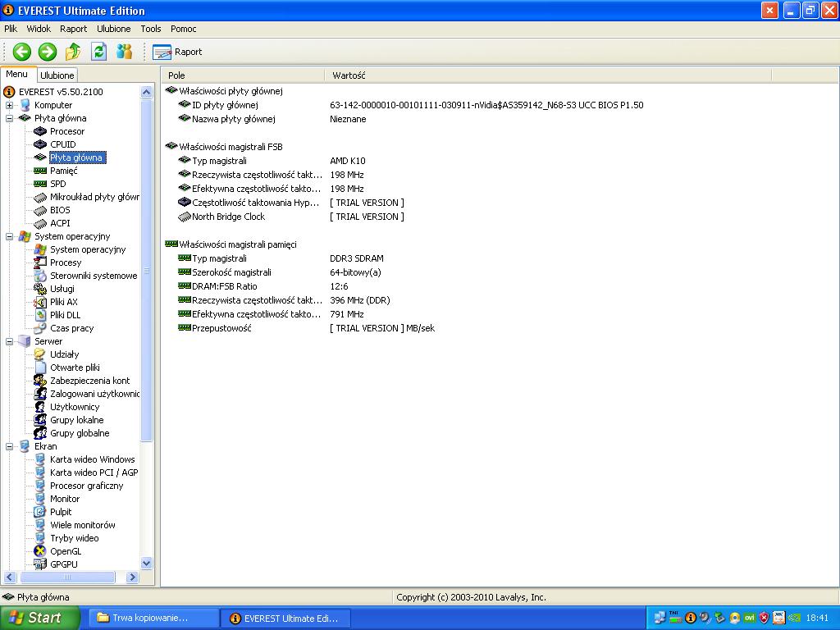Open Grupy globalne tree item
The width and height of the screenshot is (840, 630).
(80, 433)
